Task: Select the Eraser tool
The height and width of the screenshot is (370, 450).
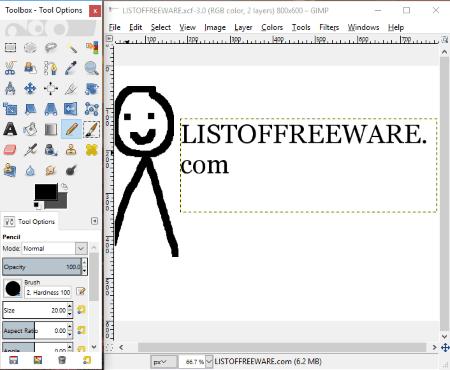Action: click(x=10, y=150)
